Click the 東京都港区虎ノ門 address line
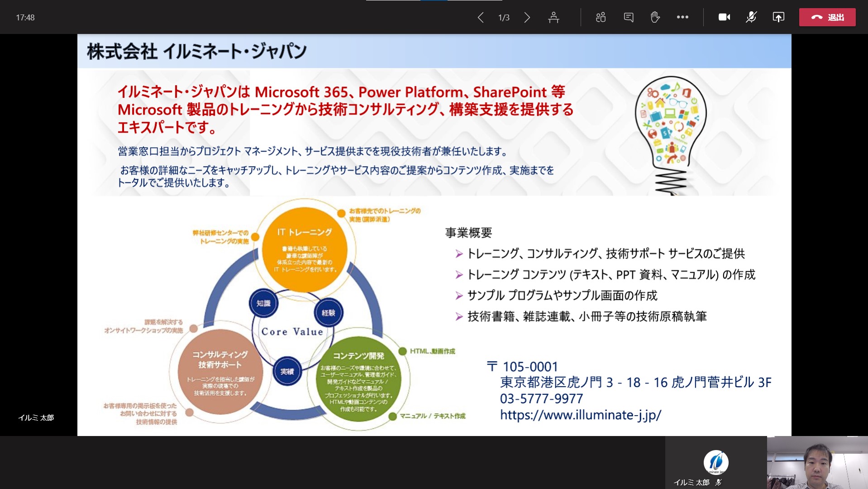The image size is (868, 489). 635,382
